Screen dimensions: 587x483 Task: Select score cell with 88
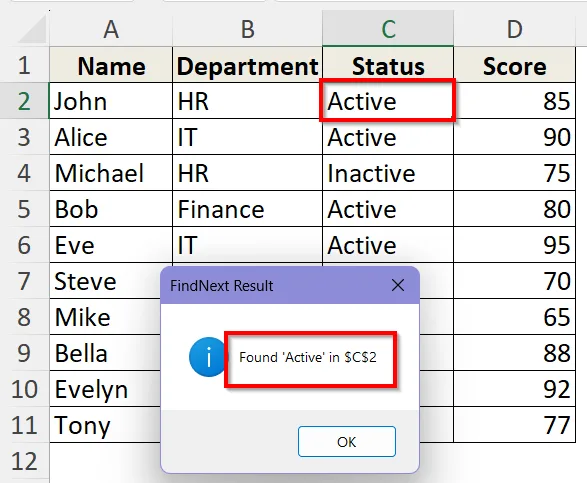[514, 353]
